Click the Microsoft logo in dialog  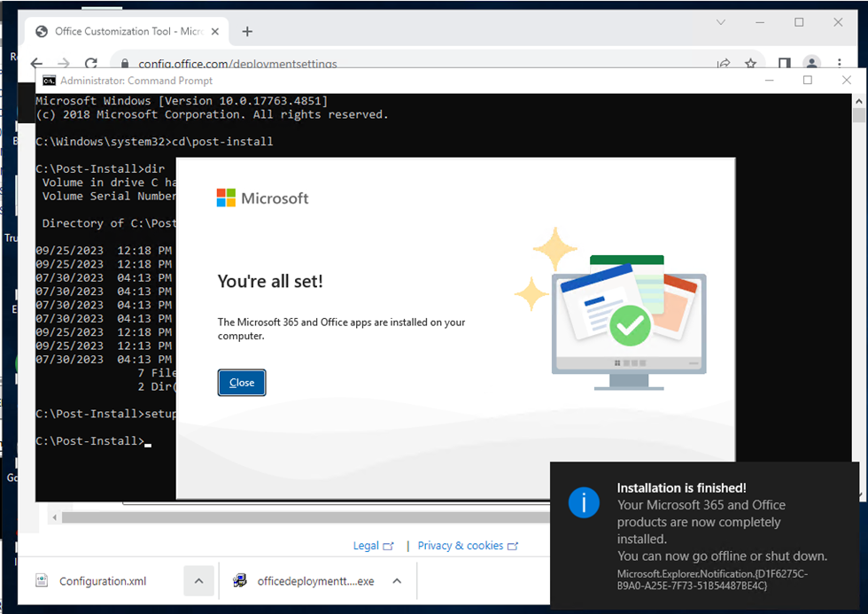click(262, 198)
